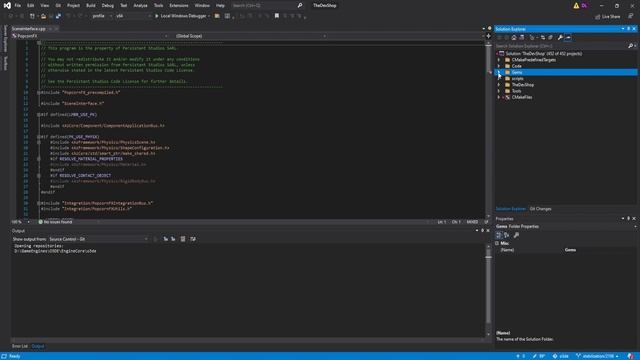Screen dimensions: 640x360
Task: Switch to the Git Changes tab
Action: point(540,209)
